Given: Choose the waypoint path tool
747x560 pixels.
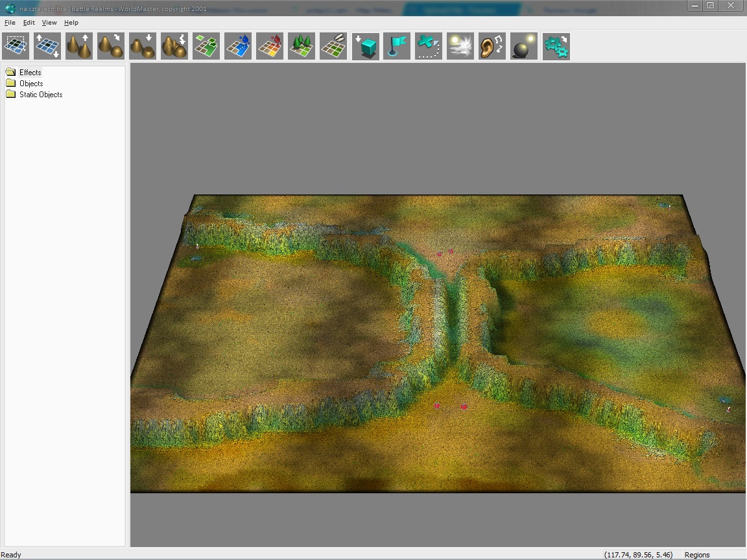Looking at the screenshot, I should (429, 46).
